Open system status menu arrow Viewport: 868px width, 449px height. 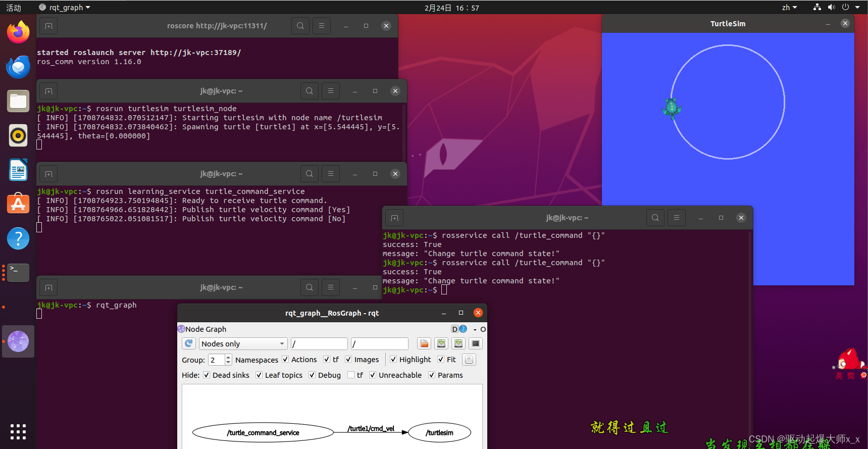tap(857, 8)
